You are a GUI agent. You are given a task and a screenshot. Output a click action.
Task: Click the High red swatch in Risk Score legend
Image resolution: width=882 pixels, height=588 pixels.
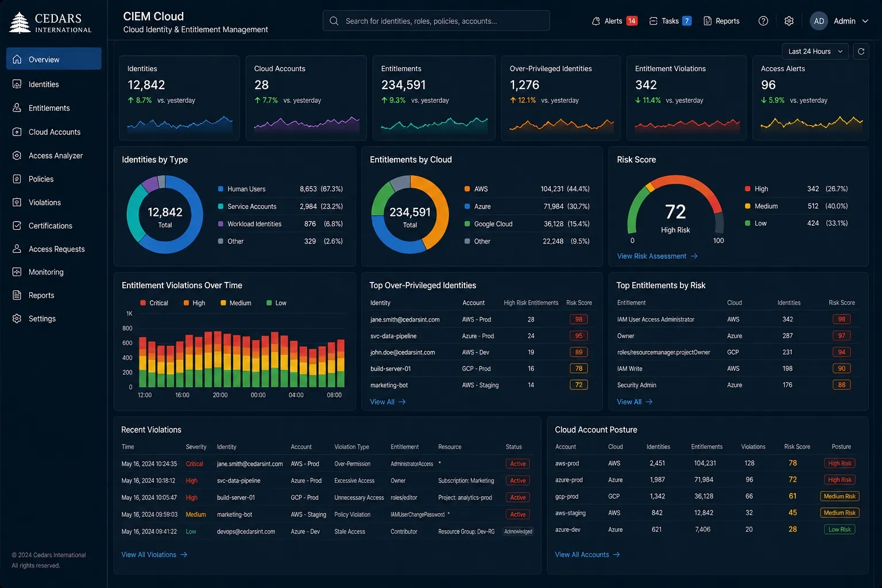[747, 189]
